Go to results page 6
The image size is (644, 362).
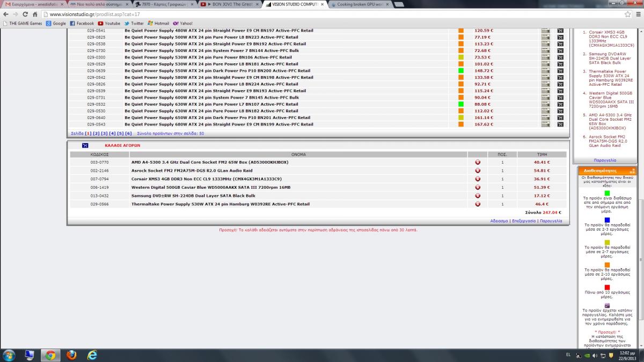click(128, 133)
